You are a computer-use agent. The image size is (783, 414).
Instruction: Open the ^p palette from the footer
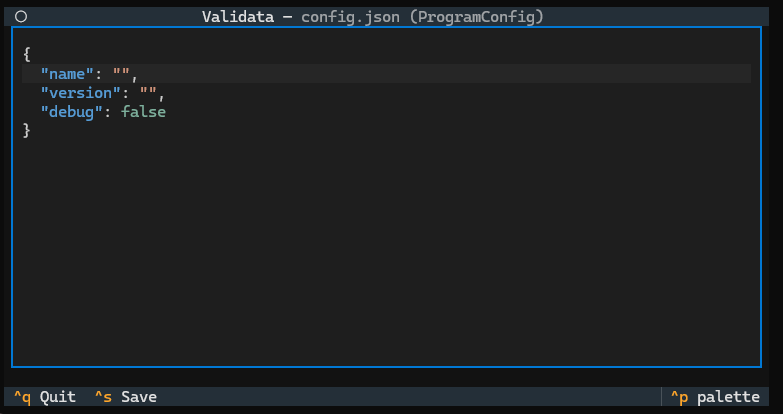pos(715,397)
